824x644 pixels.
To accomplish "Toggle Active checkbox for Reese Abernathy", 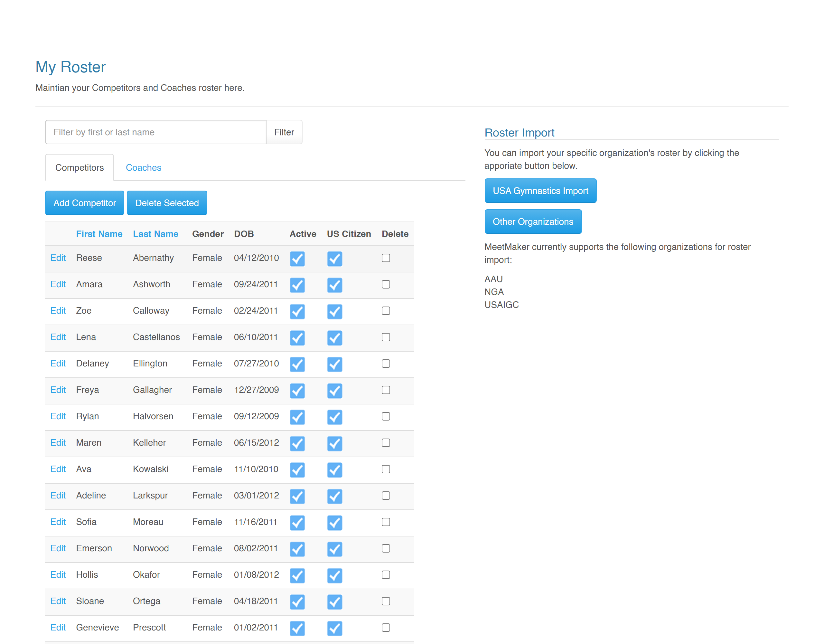I will point(297,259).
